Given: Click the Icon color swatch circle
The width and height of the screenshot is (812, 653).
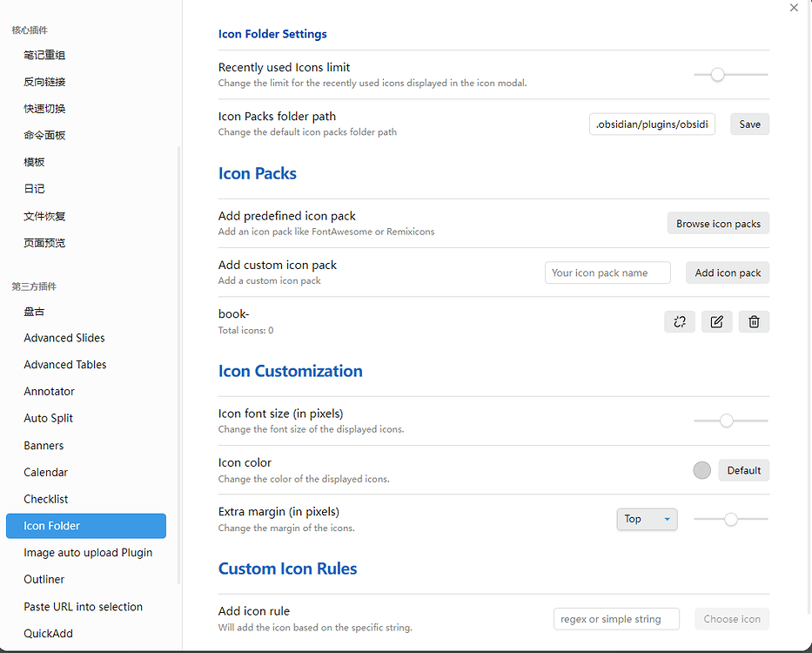Looking at the screenshot, I should click(x=701, y=470).
